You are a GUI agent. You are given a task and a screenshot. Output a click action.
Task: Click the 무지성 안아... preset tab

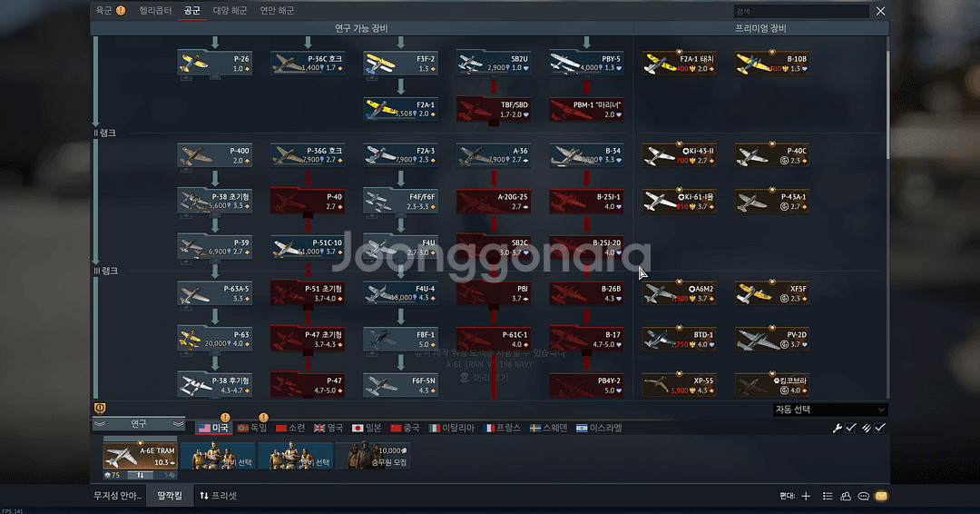[x=117, y=496]
